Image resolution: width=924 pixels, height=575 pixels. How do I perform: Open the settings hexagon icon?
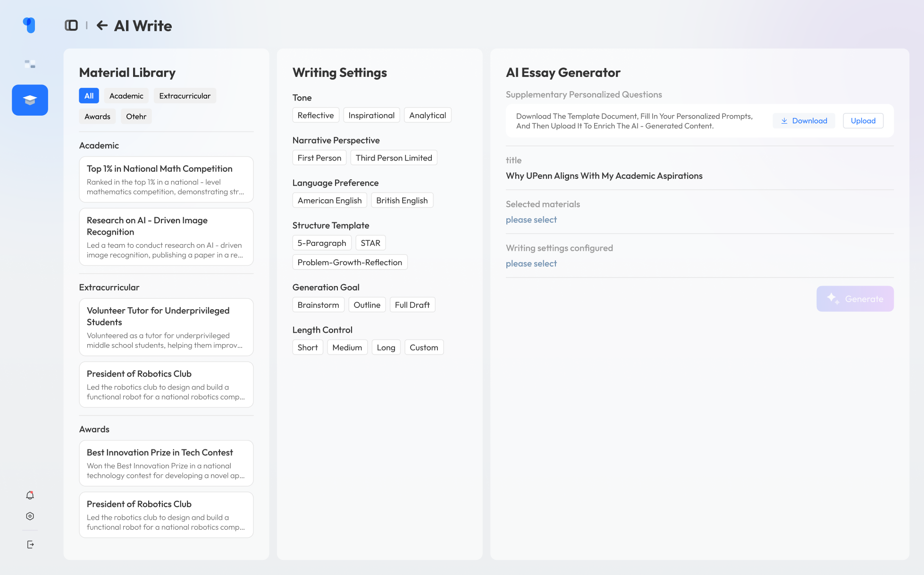point(30,516)
